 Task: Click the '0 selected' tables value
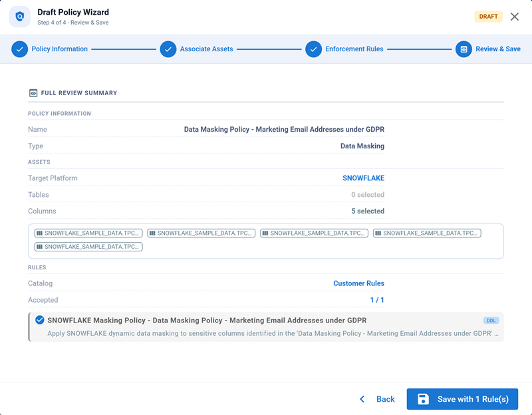[x=368, y=195]
